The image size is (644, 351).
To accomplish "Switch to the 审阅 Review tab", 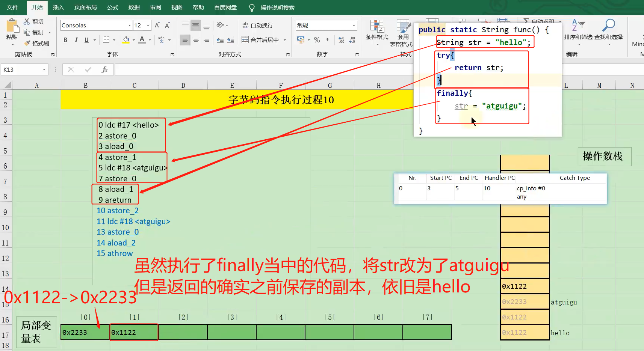I will (155, 8).
